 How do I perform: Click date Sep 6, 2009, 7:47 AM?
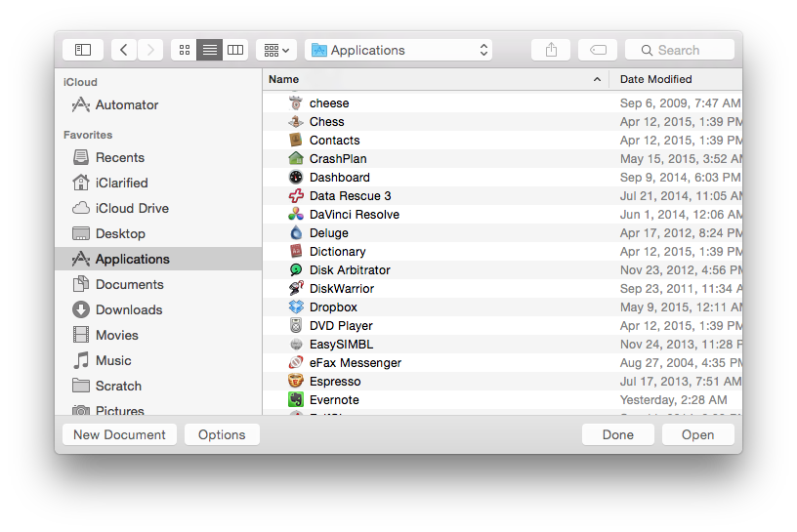click(x=680, y=103)
